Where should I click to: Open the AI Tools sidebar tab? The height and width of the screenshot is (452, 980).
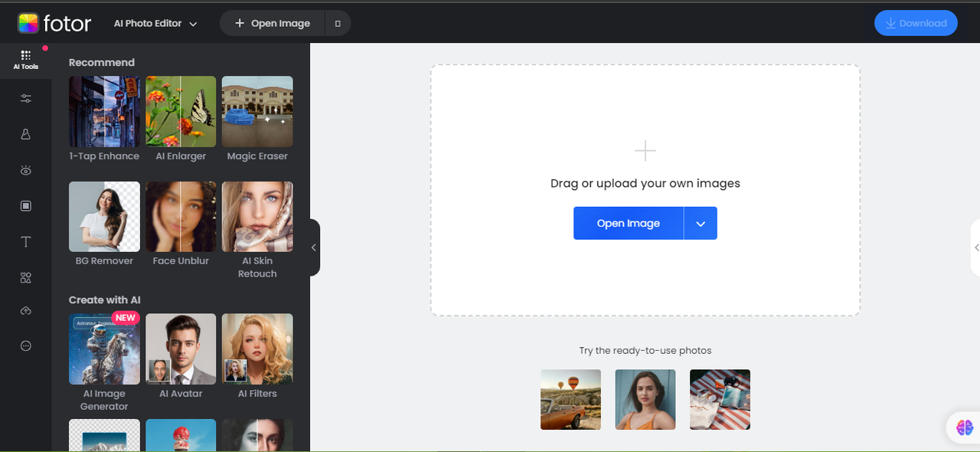(x=25, y=61)
